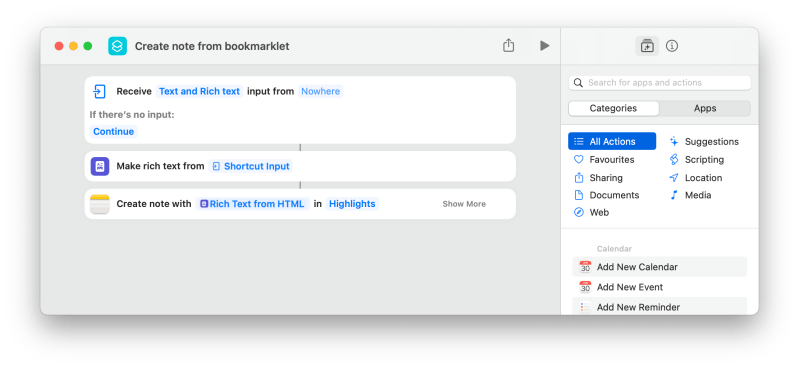Change the Highlights notes folder
Viewport: 799px width, 368px height.
click(x=352, y=204)
